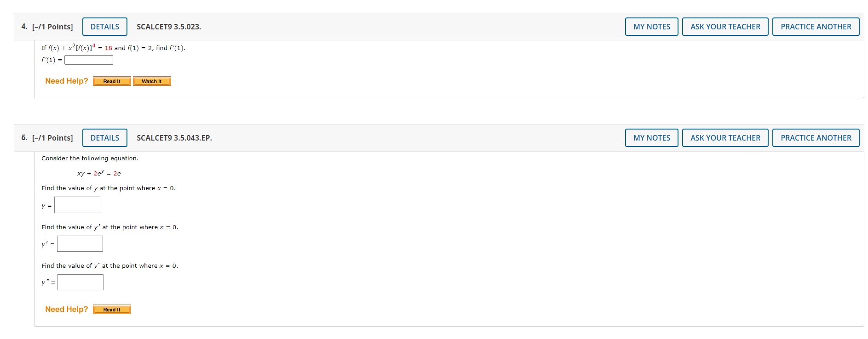Click ASK YOUR TEACHER on question 4
The height and width of the screenshot is (339, 868).
(724, 26)
